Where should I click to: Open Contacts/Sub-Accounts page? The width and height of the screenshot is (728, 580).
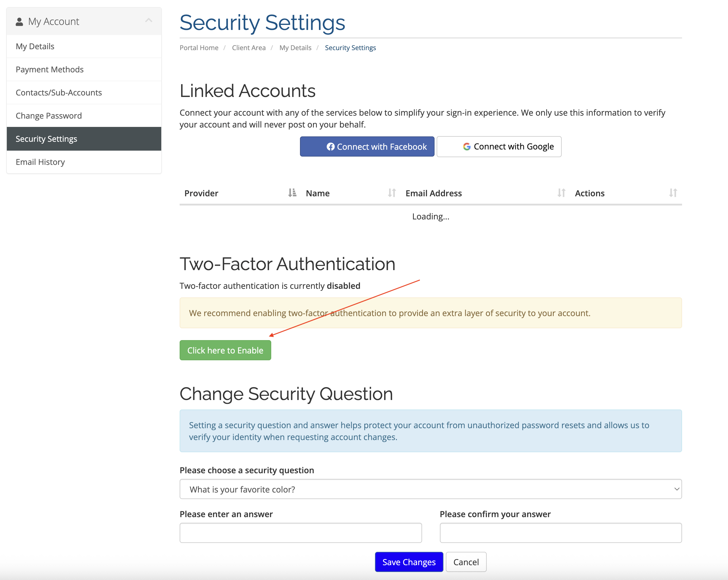point(59,93)
